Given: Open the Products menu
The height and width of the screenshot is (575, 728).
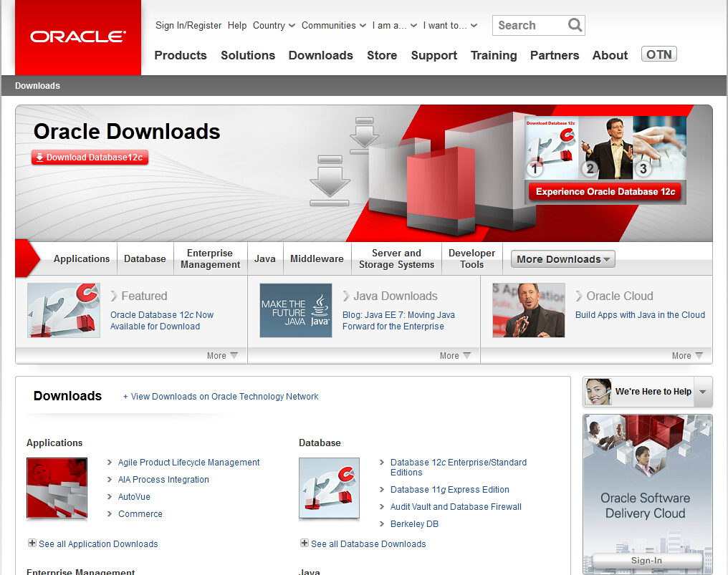Looking at the screenshot, I should pos(181,55).
